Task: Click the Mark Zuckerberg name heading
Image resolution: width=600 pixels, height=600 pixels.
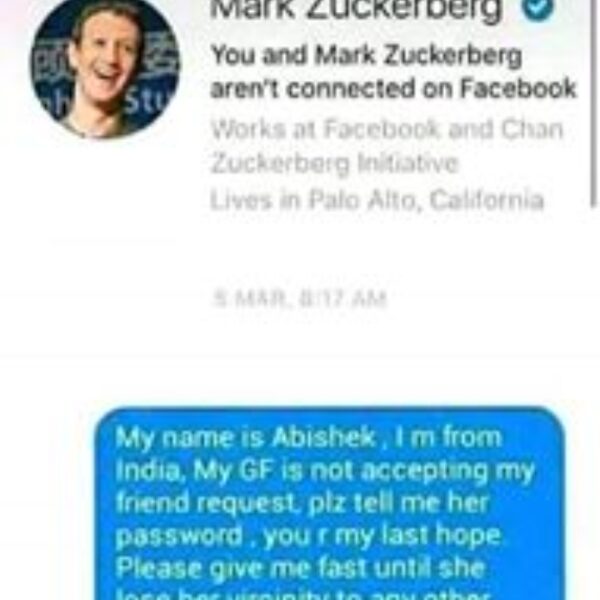Action: (x=356, y=8)
